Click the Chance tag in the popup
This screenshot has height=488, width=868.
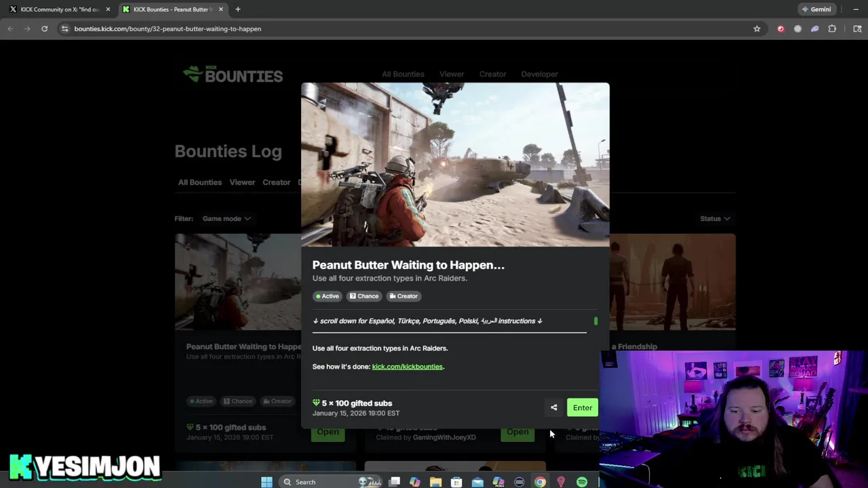363,296
